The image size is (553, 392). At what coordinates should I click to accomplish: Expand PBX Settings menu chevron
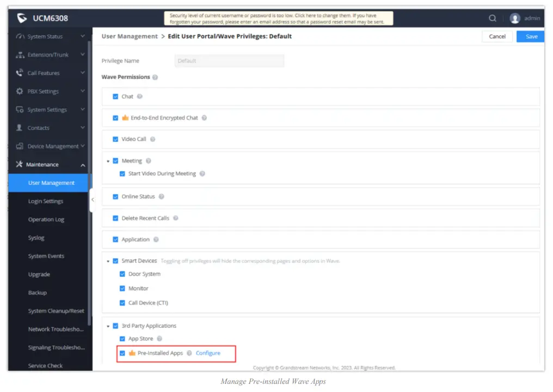(83, 91)
